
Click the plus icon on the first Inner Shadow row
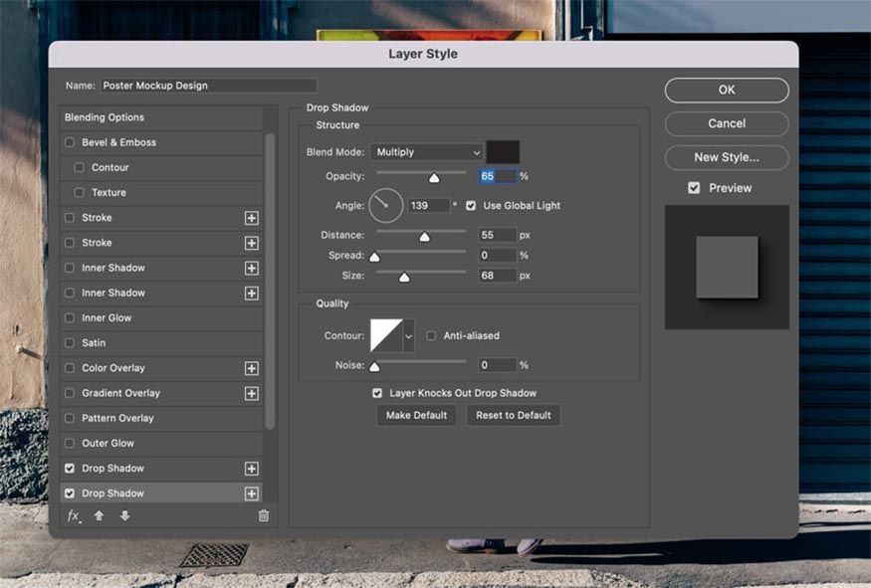tap(252, 269)
